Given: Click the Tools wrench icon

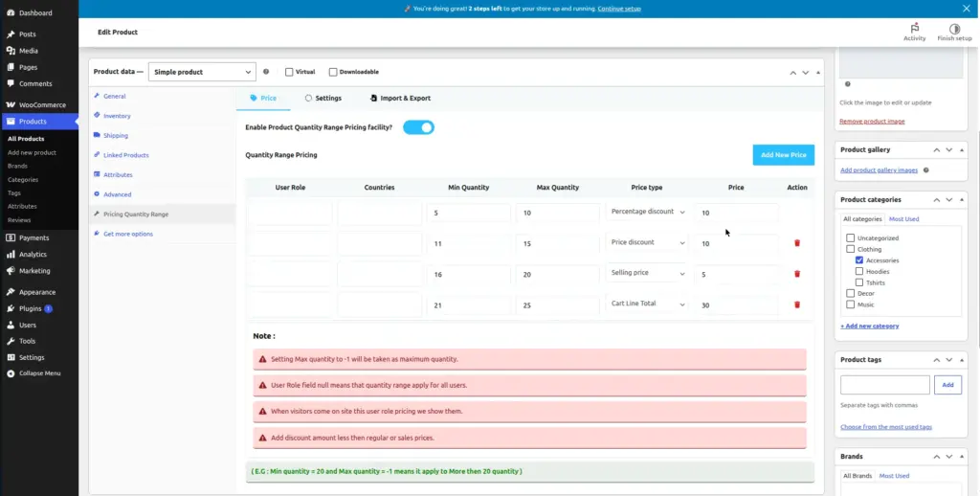Looking at the screenshot, I should 11,341.
